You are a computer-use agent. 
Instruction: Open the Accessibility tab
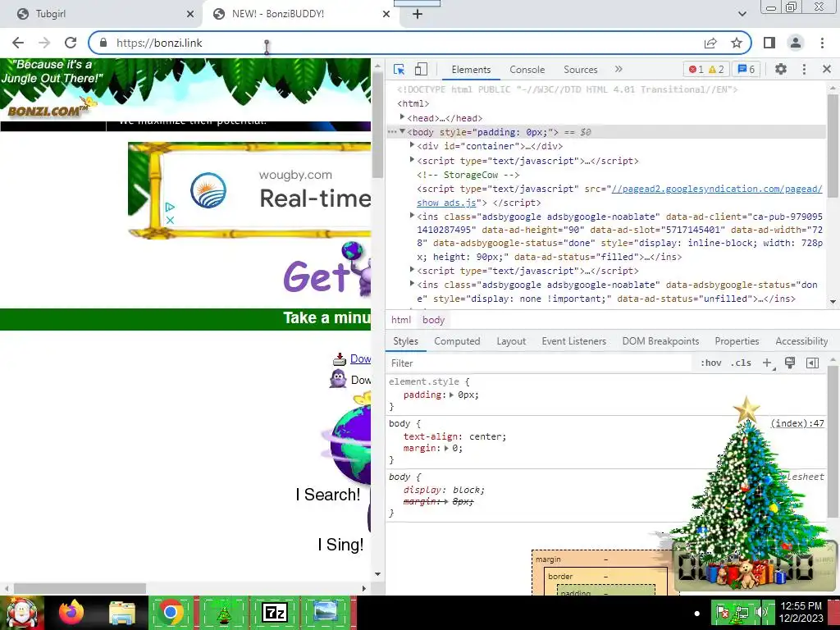(801, 341)
